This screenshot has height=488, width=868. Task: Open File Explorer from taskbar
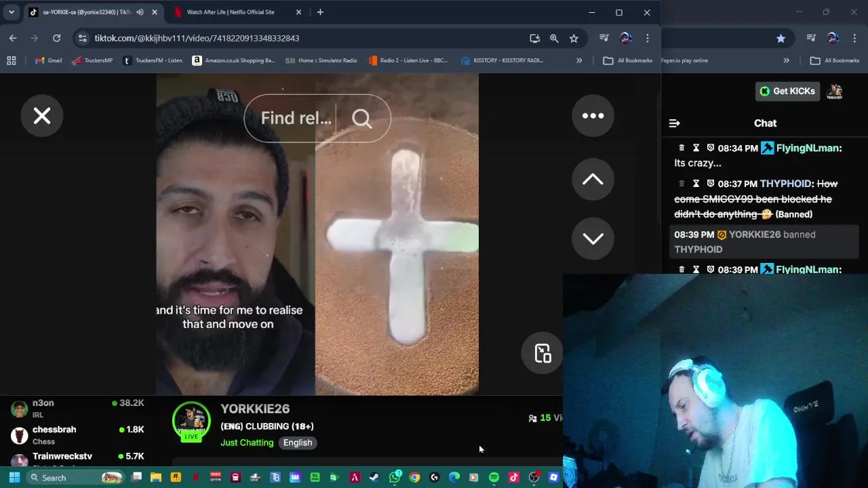tap(156, 477)
